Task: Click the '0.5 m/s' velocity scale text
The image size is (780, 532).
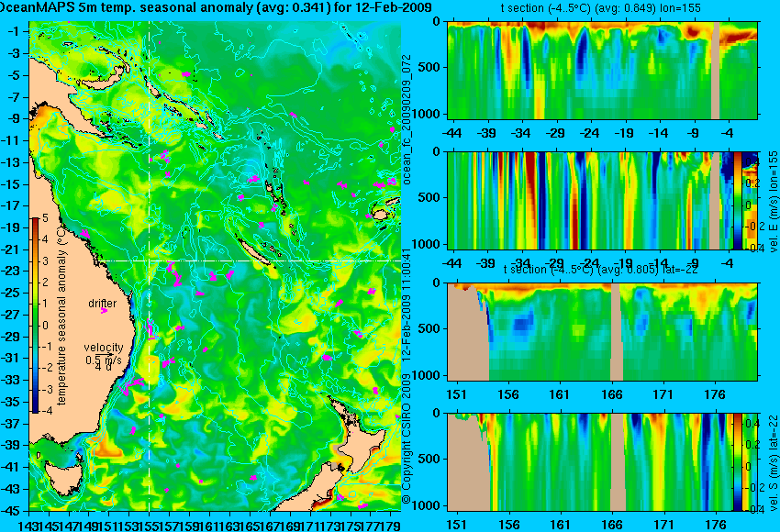Action: coord(104,360)
